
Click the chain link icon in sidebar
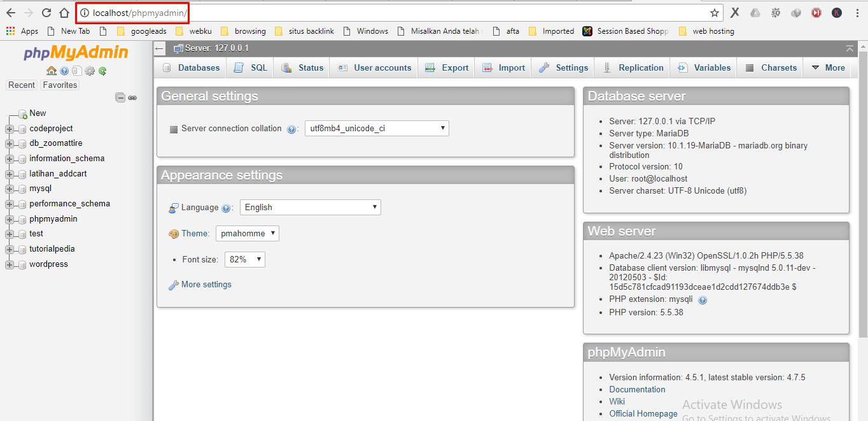pyautogui.click(x=132, y=97)
